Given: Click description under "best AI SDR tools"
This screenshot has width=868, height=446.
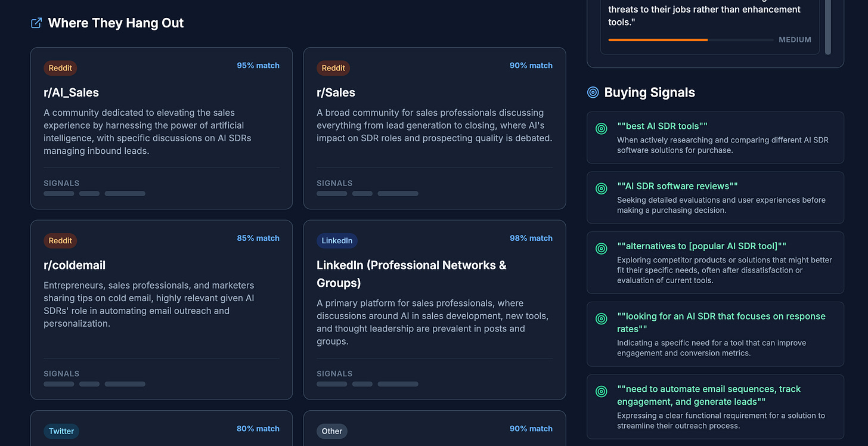Looking at the screenshot, I should pos(723,145).
